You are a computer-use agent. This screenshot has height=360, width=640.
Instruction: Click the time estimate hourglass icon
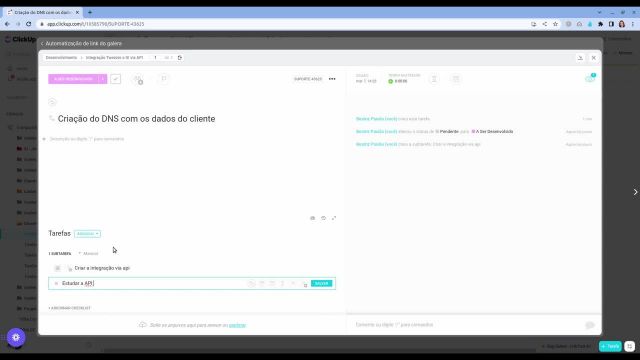pyautogui.click(x=434, y=79)
